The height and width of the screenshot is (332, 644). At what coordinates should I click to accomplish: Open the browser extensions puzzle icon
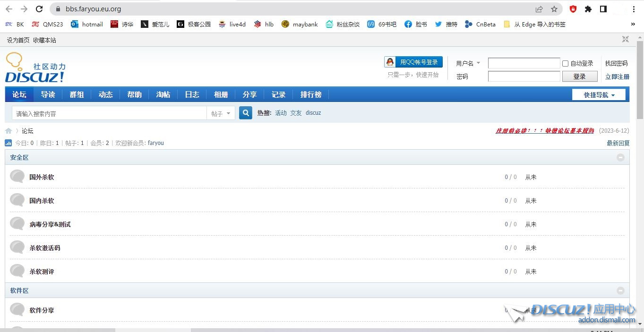tap(588, 9)
